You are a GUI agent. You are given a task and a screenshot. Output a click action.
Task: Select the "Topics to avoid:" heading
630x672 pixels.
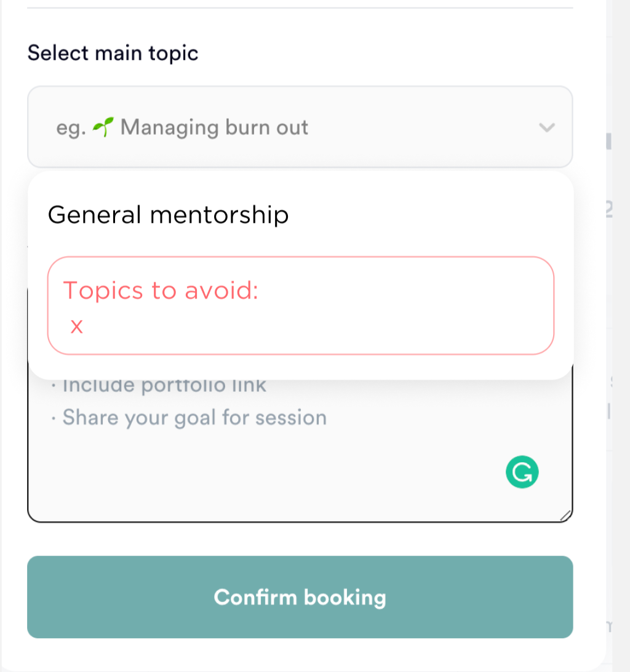click(161, 290)
